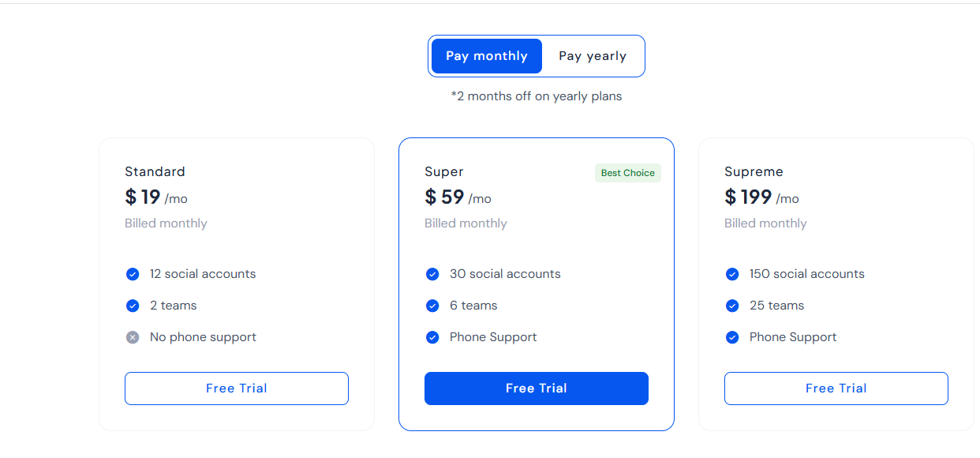Click the check icon next to 25 teams
The image size is (980, 458).
click(732, 306)
